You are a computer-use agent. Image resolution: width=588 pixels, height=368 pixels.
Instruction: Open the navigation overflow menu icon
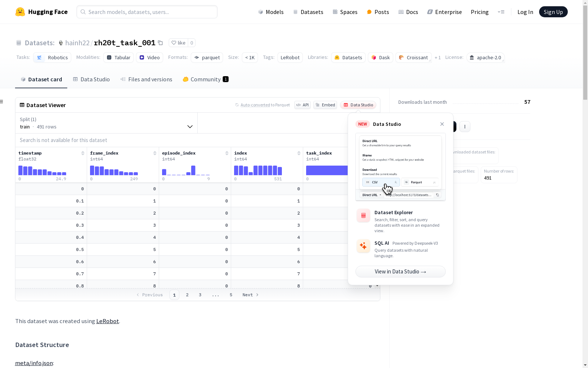[501, 12]
